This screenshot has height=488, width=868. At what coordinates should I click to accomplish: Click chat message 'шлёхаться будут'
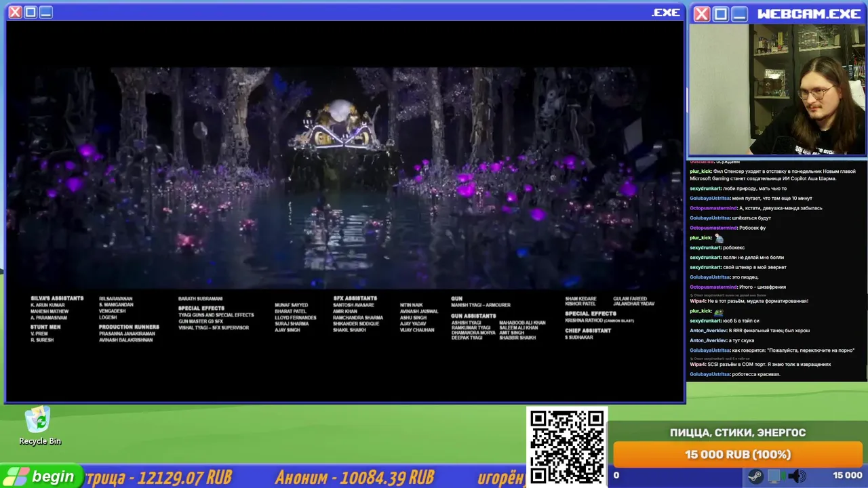[x=730, y=218]
